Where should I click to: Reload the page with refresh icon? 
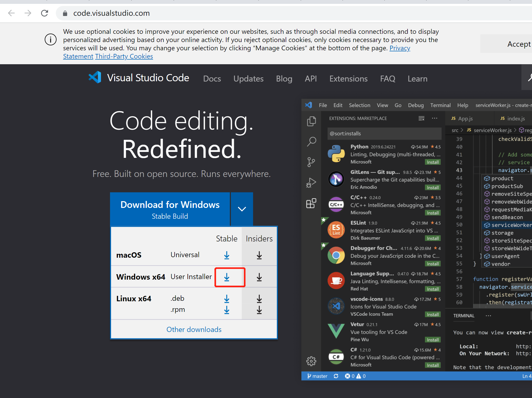click(45, 13)
